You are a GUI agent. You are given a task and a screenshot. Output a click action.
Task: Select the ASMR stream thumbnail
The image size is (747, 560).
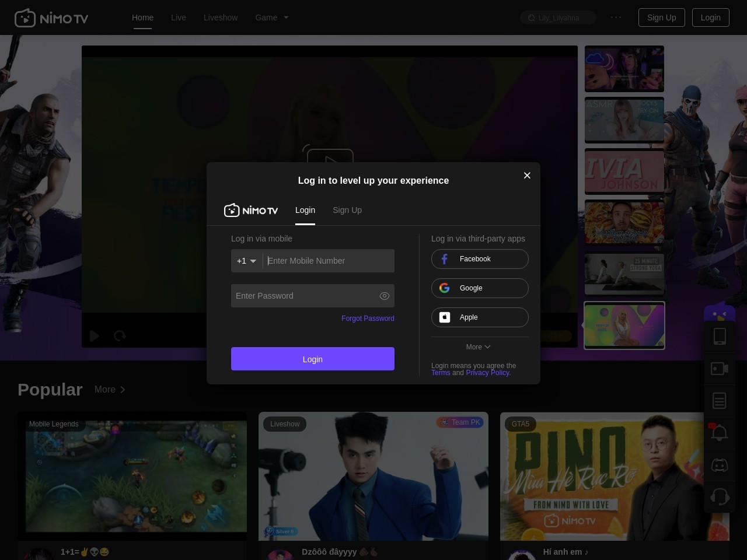pyautogui.click(x=624, y=120)
